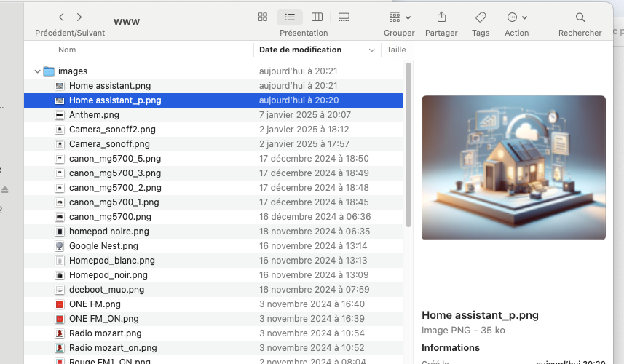Image resolution: width=624 pixels, height=364 pixels.
Task: Click the file name Anthem.png
Action: point(94,115)
